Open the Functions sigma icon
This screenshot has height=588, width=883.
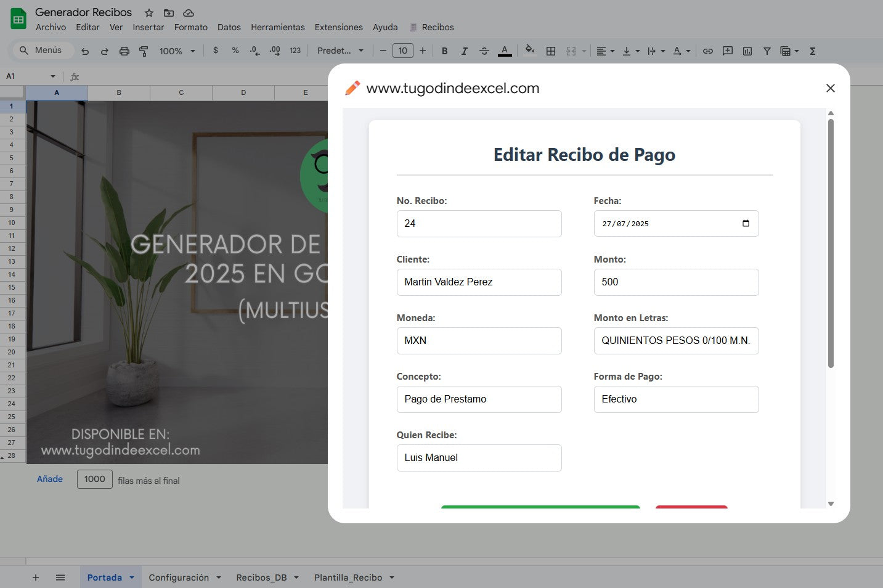[813, 51]
